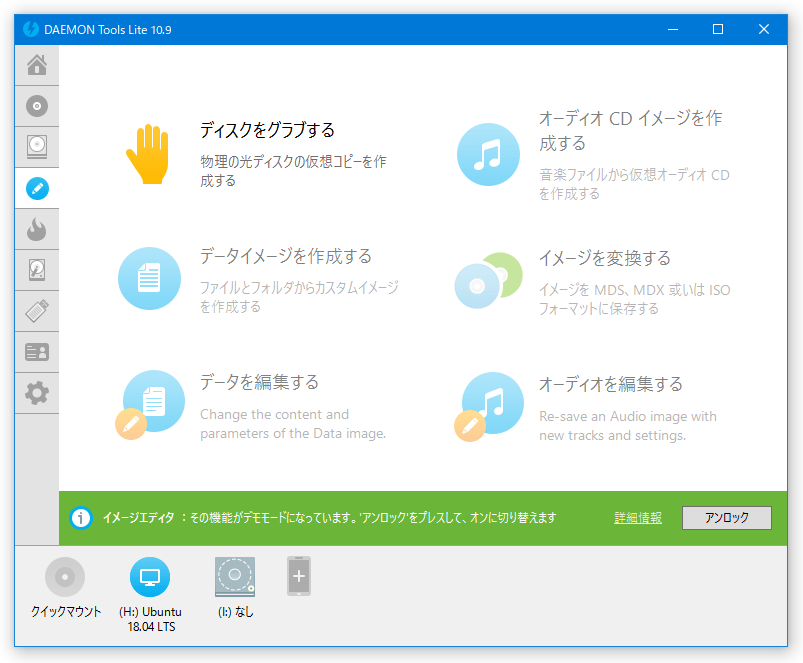This screenshot has height=663, width=803.
Task: Select the Image Editor pencil sidebar icon
Action: 37,188
